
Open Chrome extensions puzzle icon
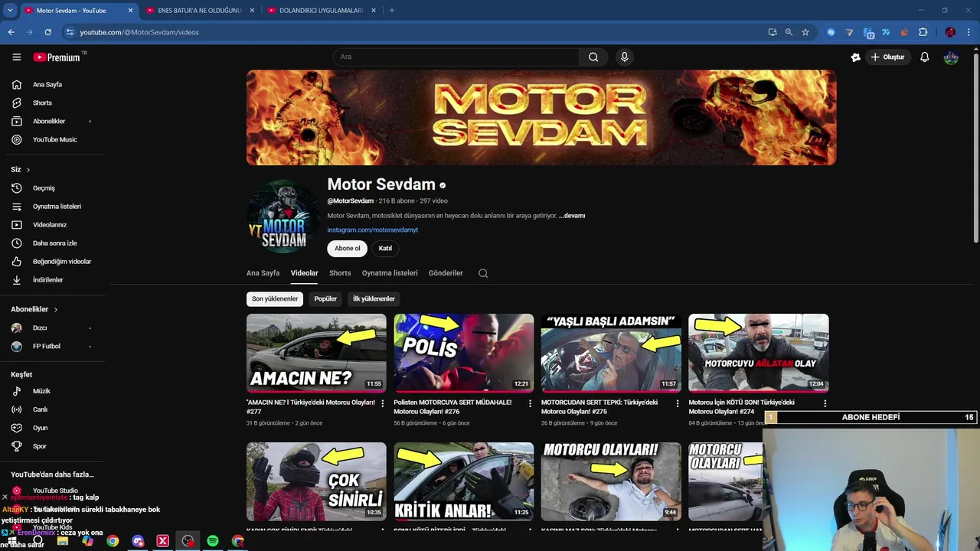pos(923,32)
